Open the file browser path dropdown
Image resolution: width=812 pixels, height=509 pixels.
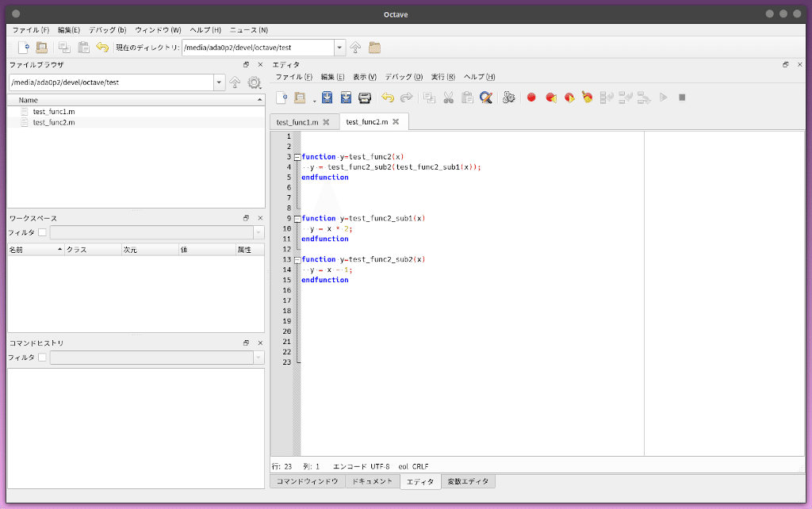click(220, 82)
